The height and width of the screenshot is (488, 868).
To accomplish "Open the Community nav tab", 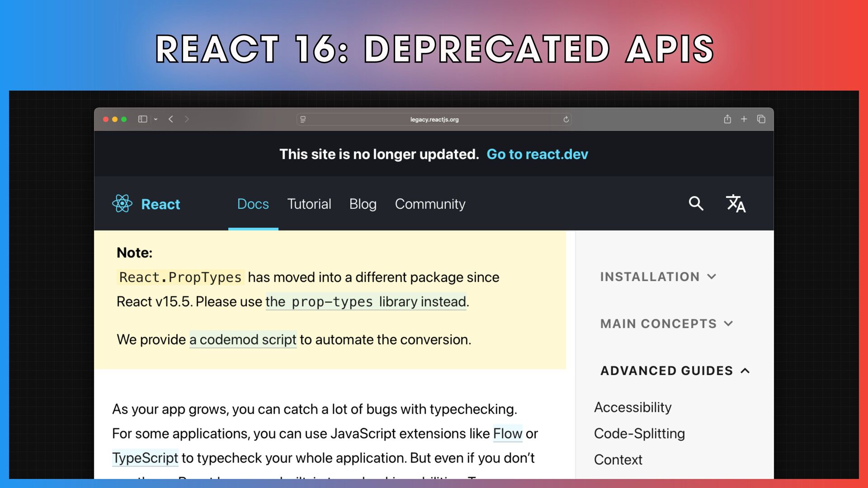I will [430, 204].
